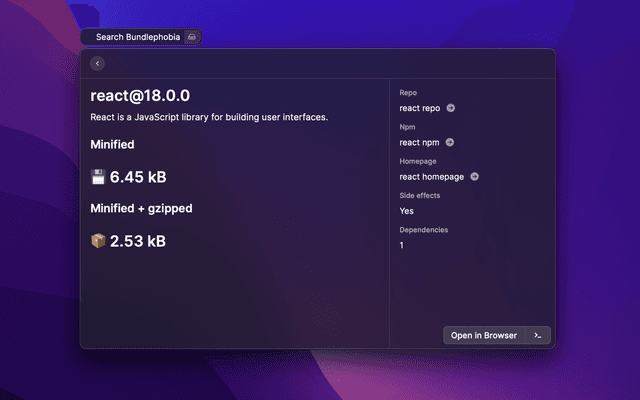Click the React library description text
Image resolution: width=640 pixels, height=400 pixels.
209,117
